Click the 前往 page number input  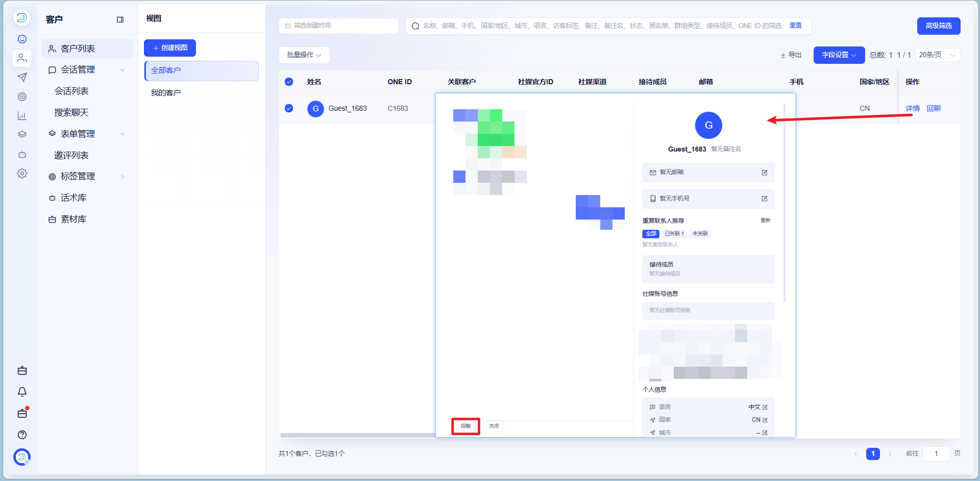tap(937, 454)
